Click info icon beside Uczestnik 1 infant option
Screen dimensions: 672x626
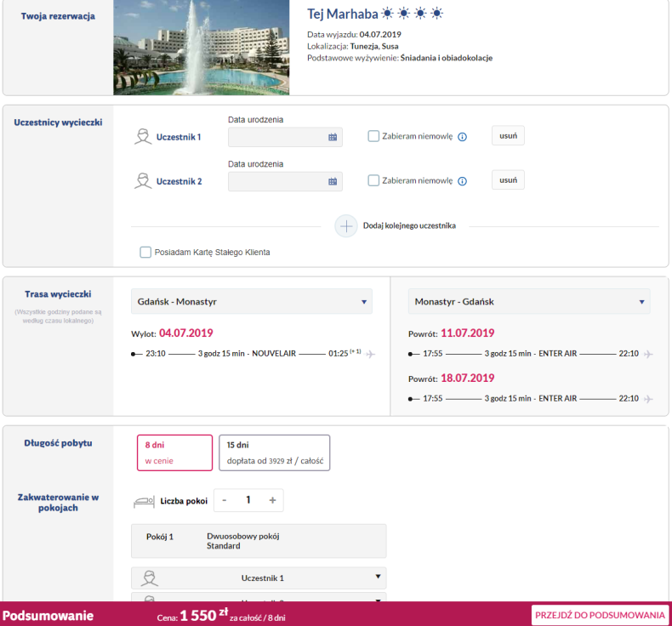click(463, 137)
